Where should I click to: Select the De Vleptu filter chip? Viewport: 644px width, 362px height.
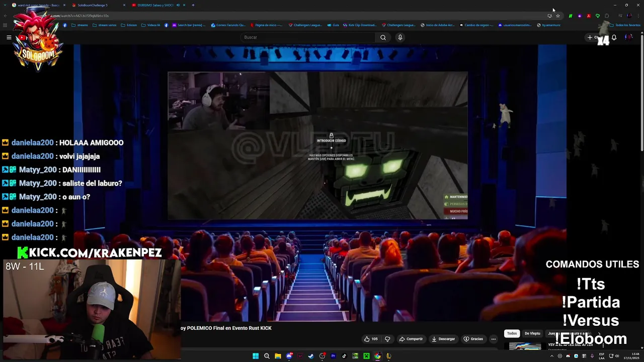[x=532, y=333]
